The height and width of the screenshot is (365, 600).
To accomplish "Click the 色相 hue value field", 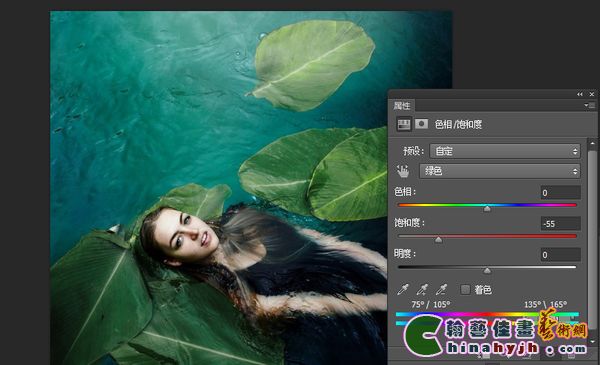I will click(560, 192).
